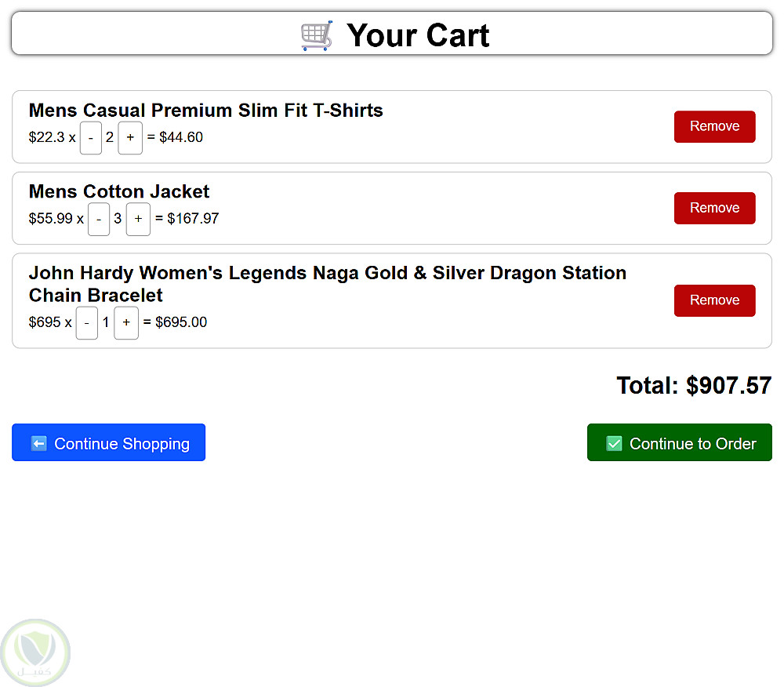The height and width of the screenshot is (687, 784).
Task: Increase quantity of Mens Cotton Jacket
Action: 138,220
